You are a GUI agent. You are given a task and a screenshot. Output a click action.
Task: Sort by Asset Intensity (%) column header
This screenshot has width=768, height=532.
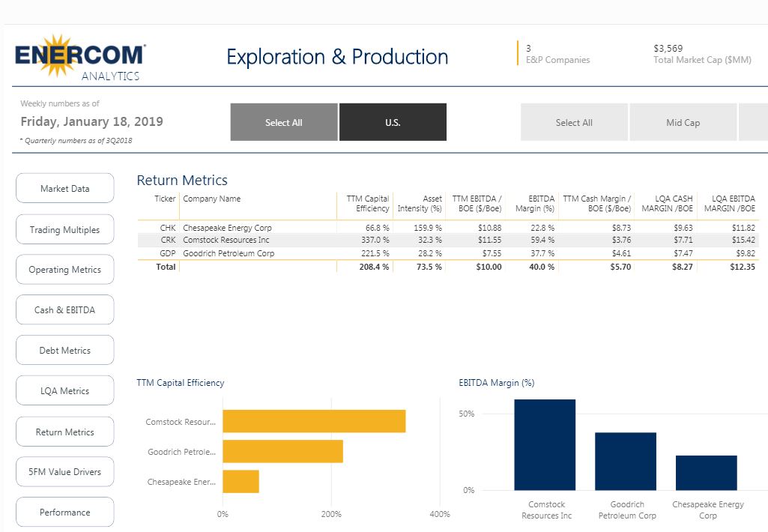[420, 203]
